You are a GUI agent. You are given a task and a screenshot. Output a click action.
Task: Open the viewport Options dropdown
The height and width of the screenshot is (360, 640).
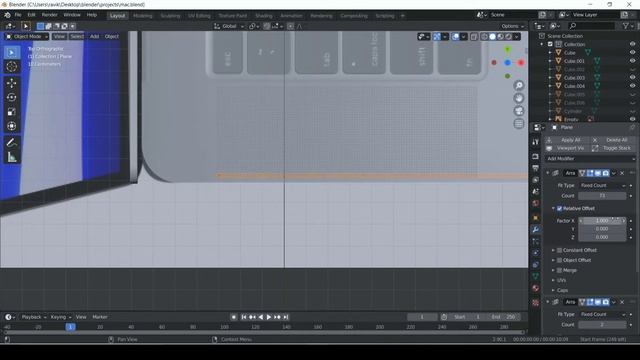point(513,26)
